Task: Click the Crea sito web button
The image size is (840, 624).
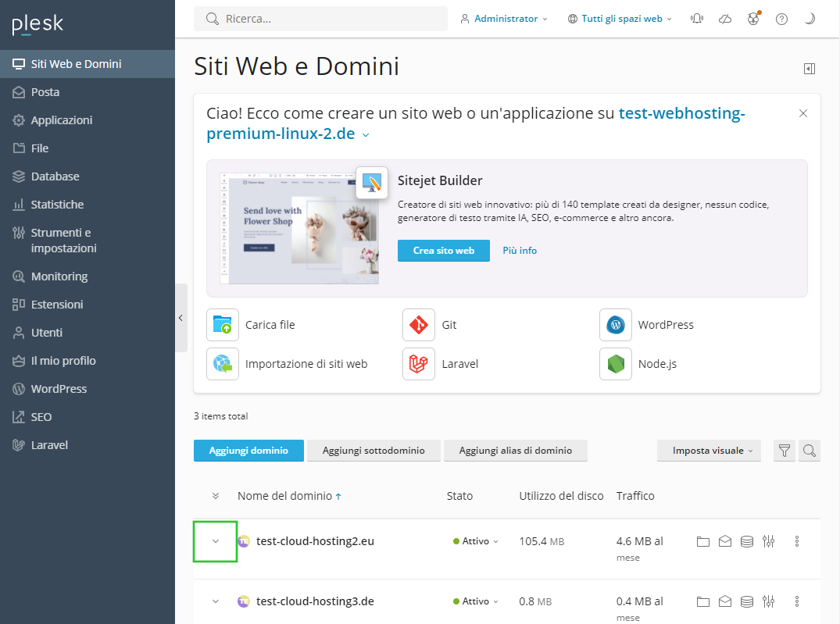Action: point(444,251)
